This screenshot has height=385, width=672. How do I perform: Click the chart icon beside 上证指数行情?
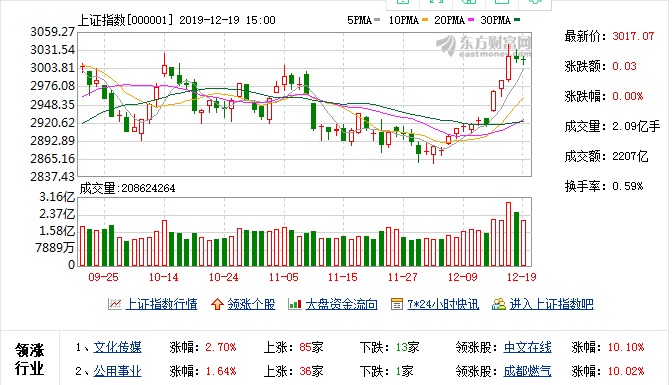(x=115, y=304)
